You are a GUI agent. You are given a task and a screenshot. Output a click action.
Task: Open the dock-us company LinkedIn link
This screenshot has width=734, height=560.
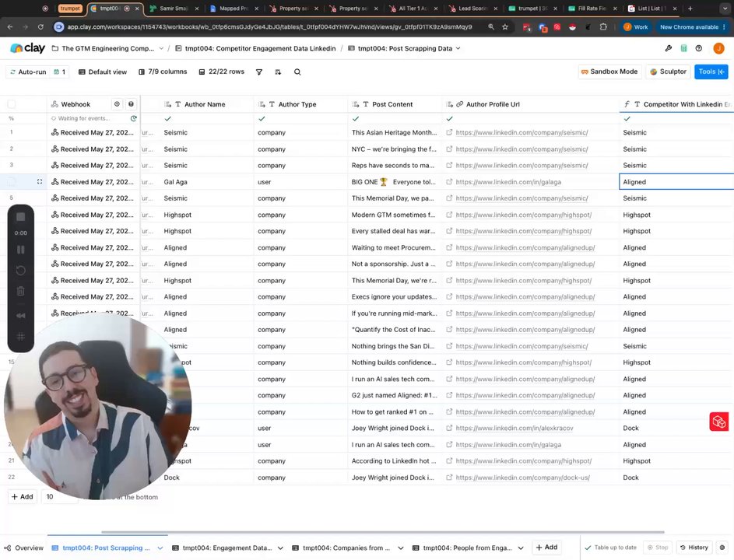[x=523, y=478]
